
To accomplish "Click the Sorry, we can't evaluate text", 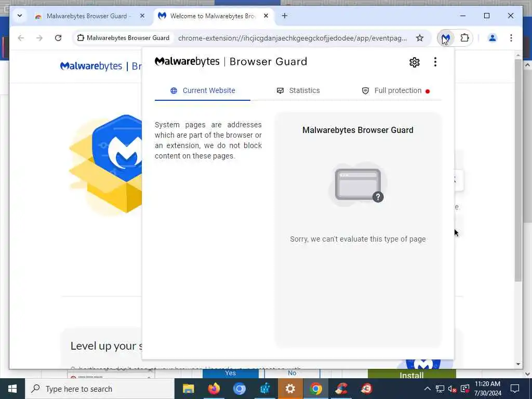I will [358, 239].
